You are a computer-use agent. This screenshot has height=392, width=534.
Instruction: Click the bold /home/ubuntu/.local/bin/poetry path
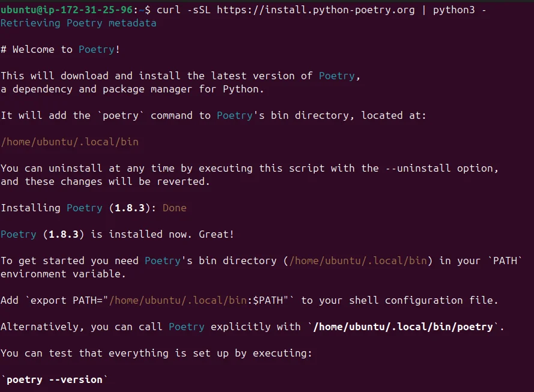pyautogui.click(x=402, y=327)
